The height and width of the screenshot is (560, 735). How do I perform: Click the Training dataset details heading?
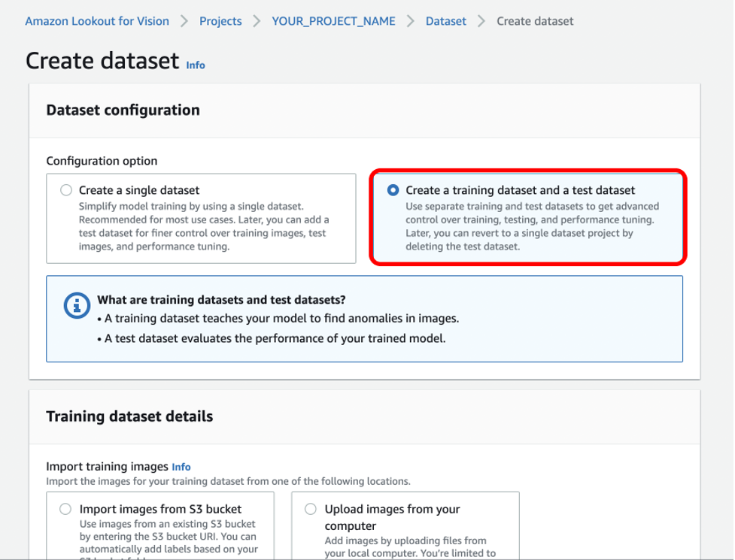[x=129, y=416]
